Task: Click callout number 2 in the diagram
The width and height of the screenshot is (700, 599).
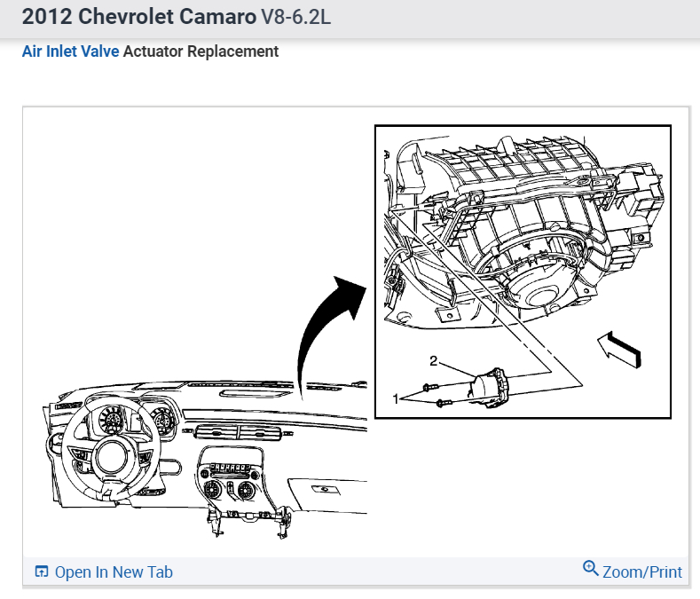Action: [433, 360]
